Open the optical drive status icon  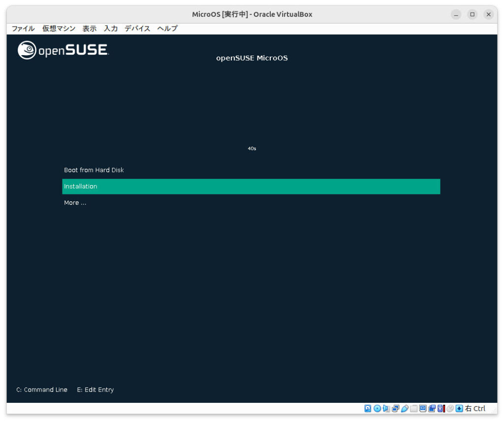pyautogui.click(x=377, y=409)
